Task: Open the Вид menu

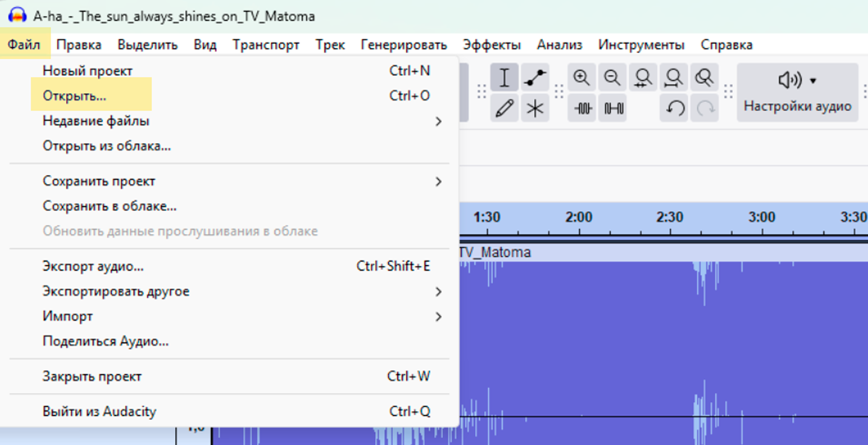Action: tap(205, 45)
